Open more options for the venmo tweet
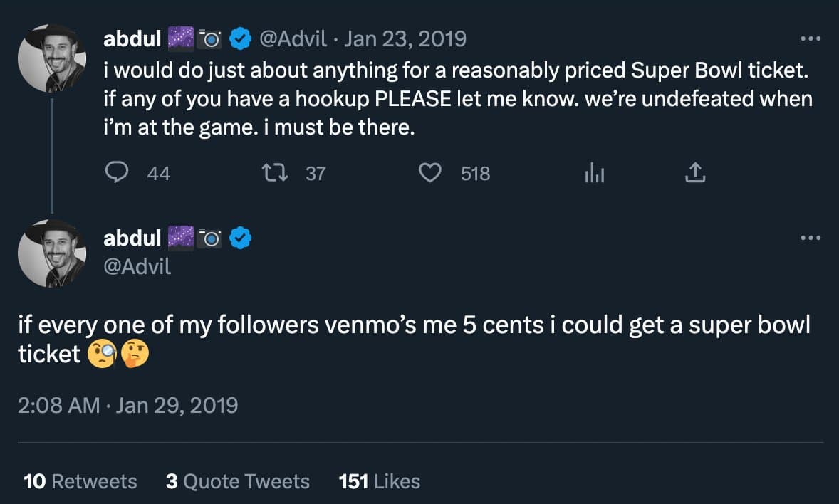 click(811, 238)
